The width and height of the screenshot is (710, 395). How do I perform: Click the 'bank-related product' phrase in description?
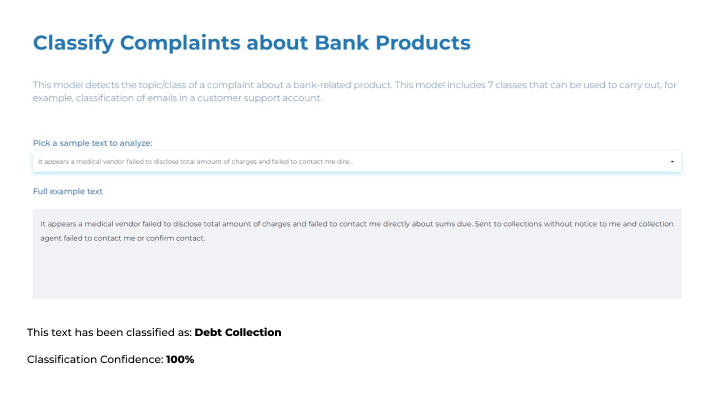[x=342, y=85]
